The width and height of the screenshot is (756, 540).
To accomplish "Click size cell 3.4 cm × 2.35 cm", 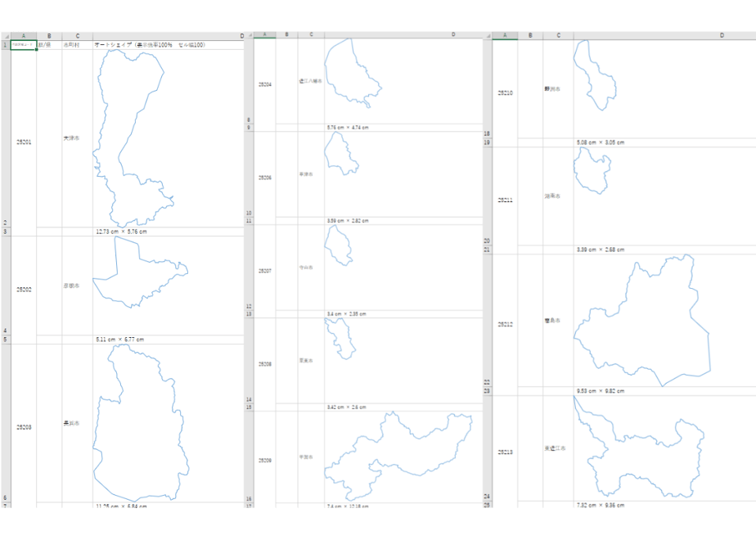I will pyautogui.click(x=403, y=314).
